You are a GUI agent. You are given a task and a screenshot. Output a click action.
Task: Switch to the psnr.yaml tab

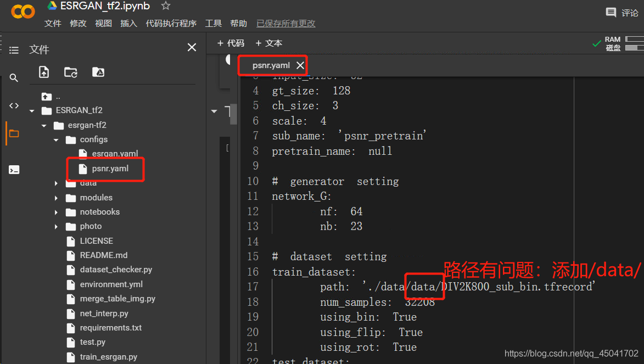271,65
